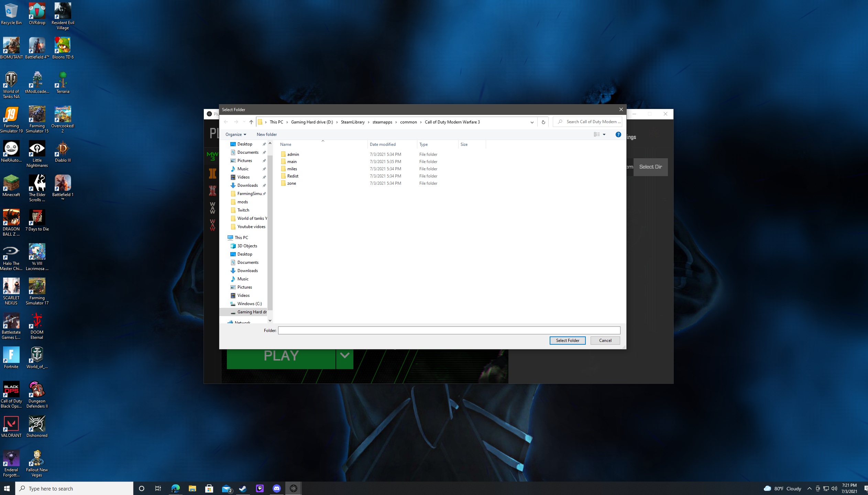
Task: Open the admin folder
Action: click(x=293, y=154)
